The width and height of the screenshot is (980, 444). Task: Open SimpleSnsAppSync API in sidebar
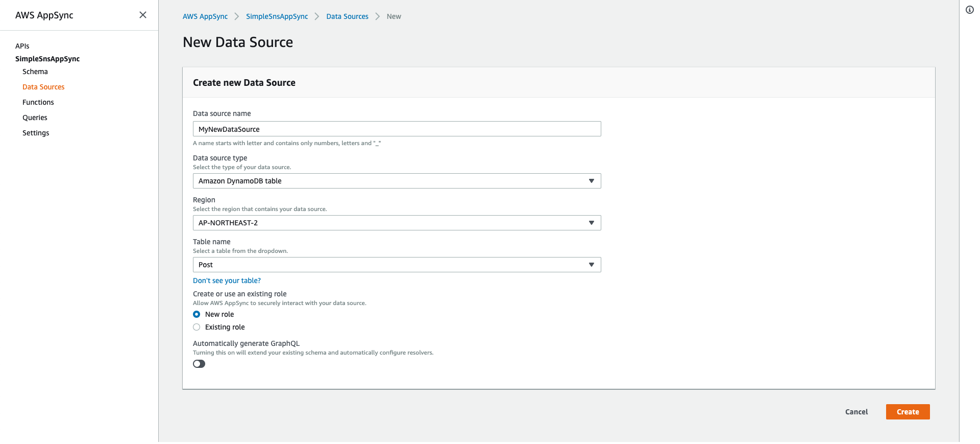[47, 59]
